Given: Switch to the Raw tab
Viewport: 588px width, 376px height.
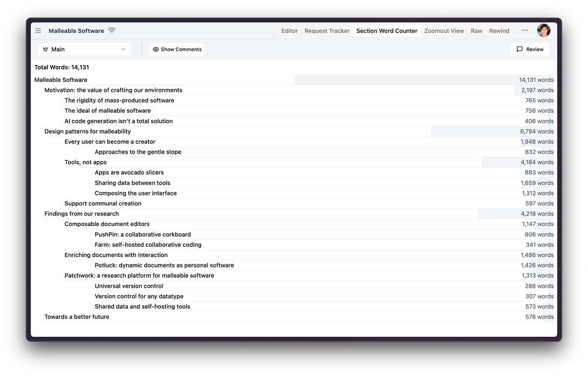Looking at the screenshot, I should point(476,31).
